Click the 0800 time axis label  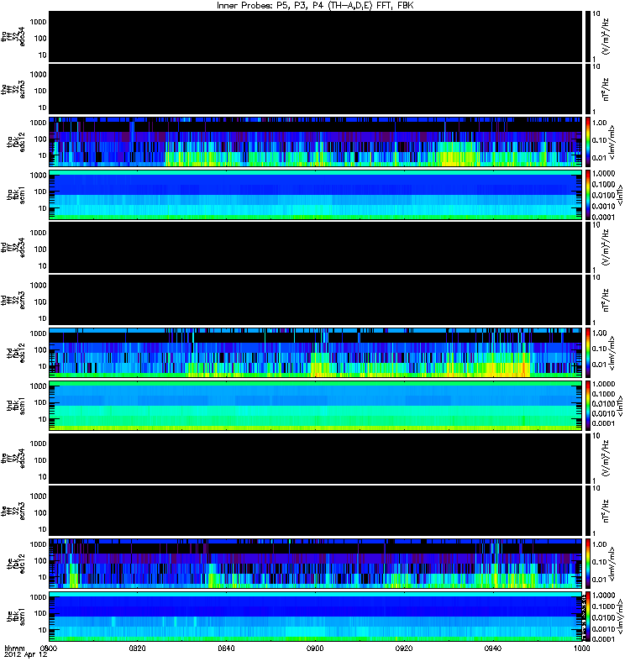[x=49, y=648]
